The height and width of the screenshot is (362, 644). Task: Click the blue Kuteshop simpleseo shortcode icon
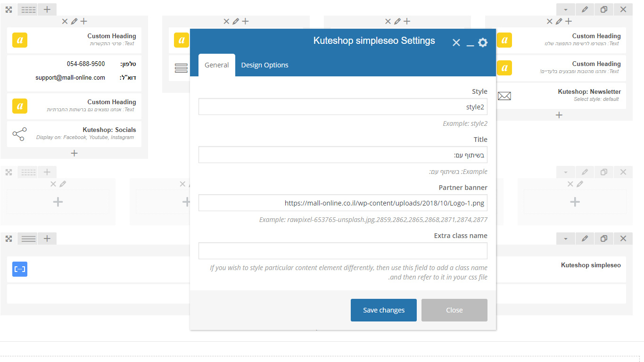pos(20,269)
